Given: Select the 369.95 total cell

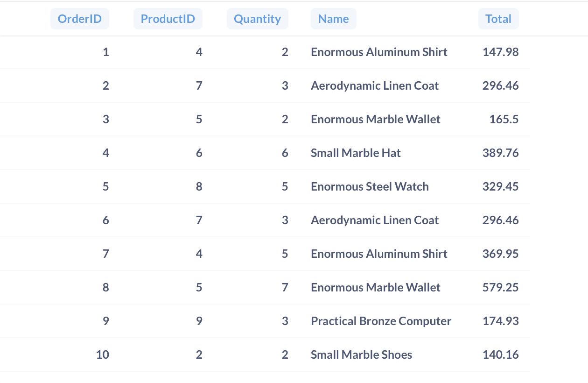Looking at the screenshot, I should (500, 254).
